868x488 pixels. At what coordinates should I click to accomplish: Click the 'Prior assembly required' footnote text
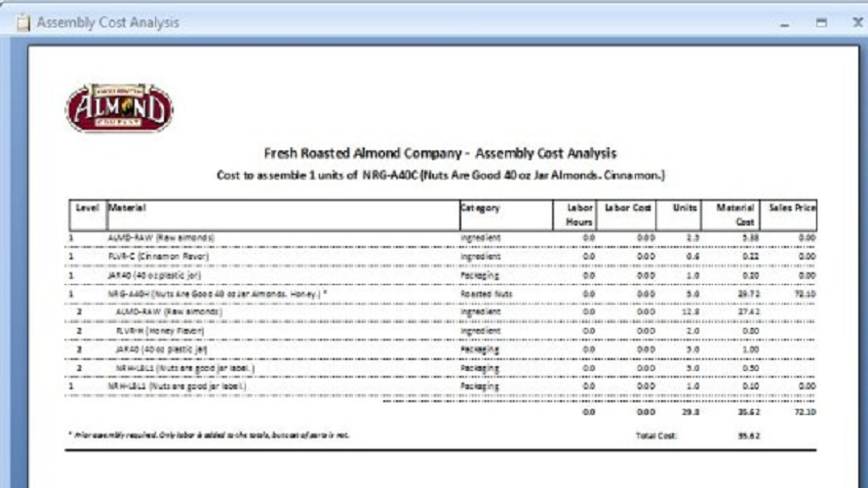tap(209, 435)
